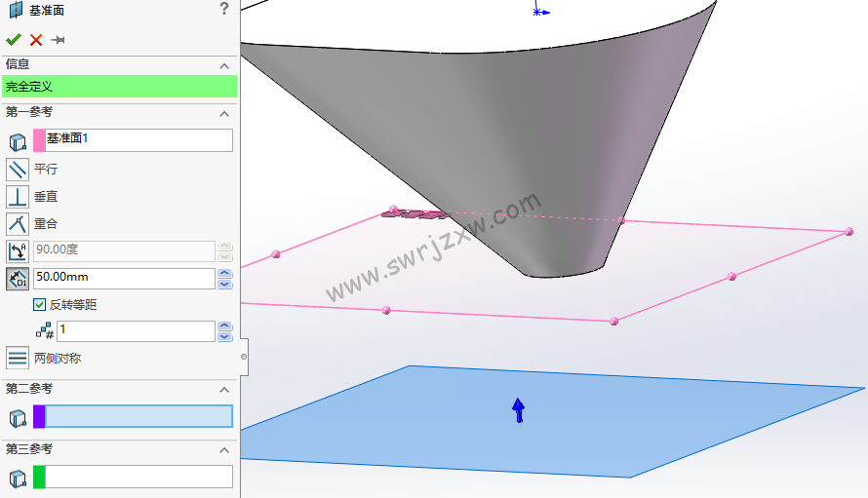Image resolution: width=868 pixels, height=498 pixels.
Task: Click the 第三参考 section header
Action: [120, 449]
